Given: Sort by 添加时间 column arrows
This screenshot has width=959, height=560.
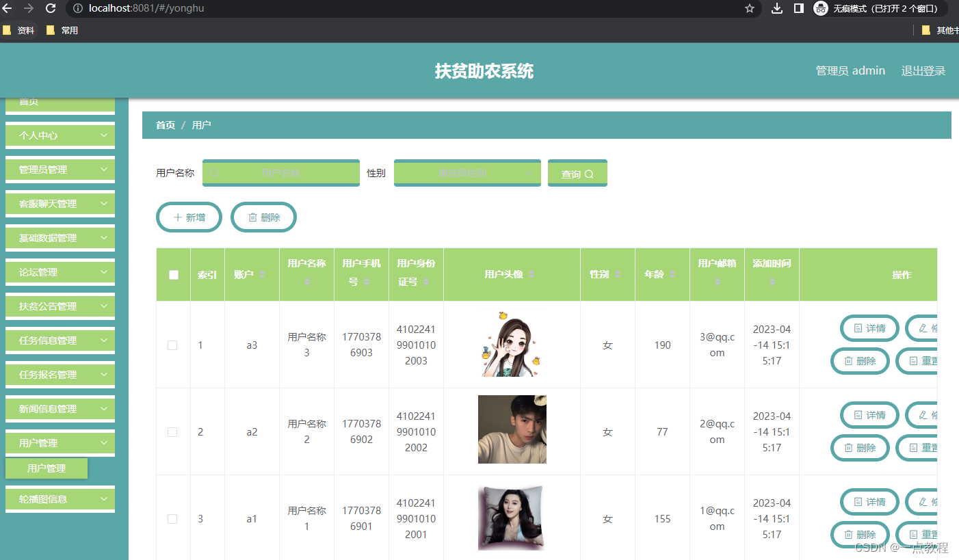Looking at the screenshot, I should (772, 281).
